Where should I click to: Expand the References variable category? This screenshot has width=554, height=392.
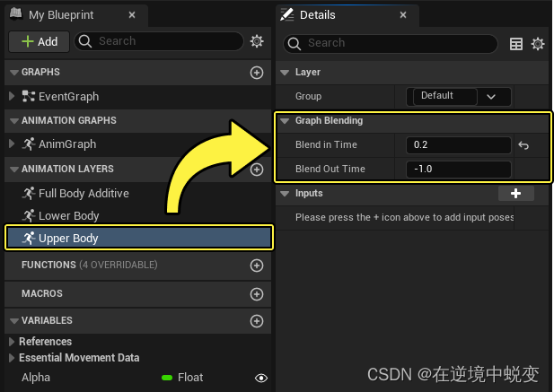click(11, 342)
